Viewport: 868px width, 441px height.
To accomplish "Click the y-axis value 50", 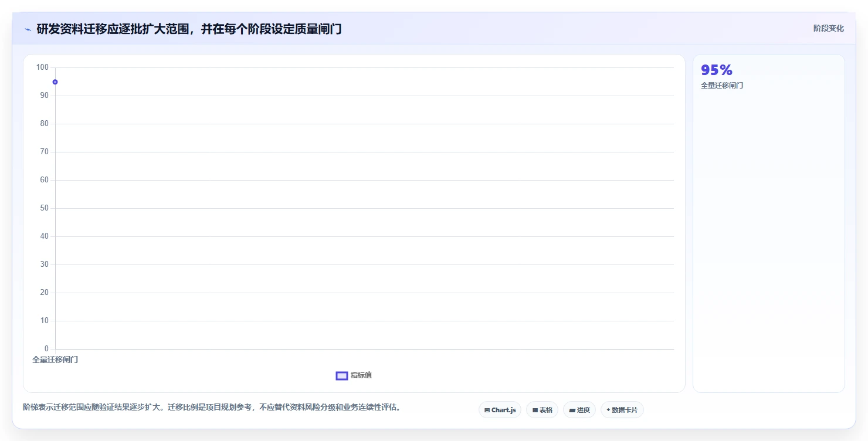I will 45,208.
